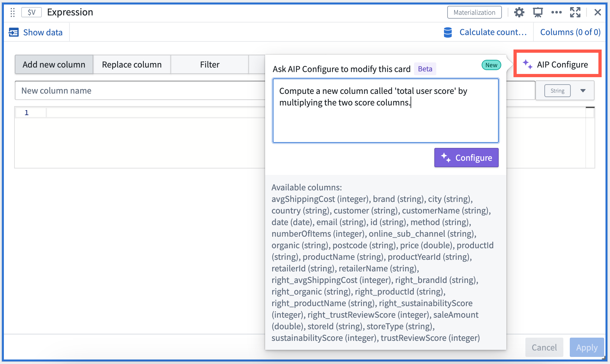
Task: Click the expand fullscreen icon
Action: pyautogui.click(x=575, y=13)
